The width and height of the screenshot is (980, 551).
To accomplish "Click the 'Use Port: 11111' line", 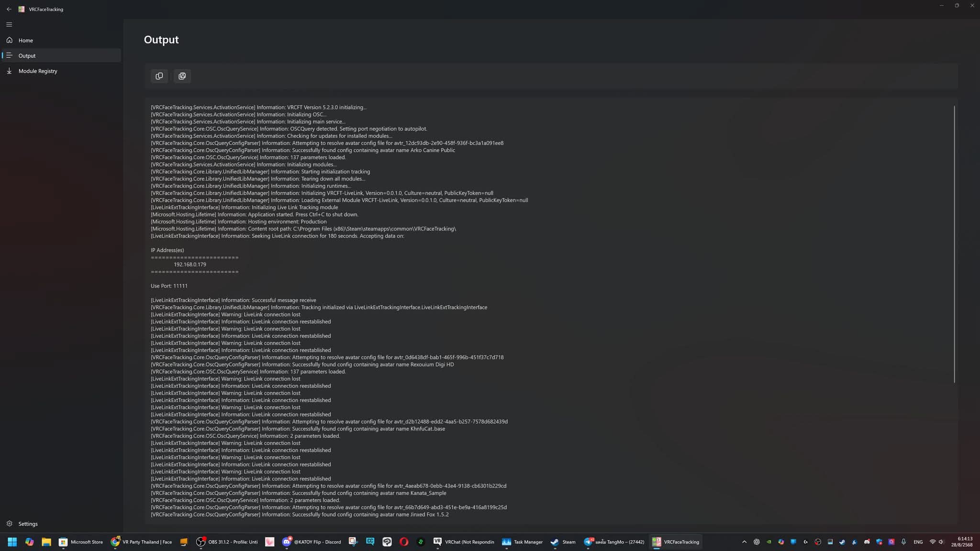I will coord(169,286).
